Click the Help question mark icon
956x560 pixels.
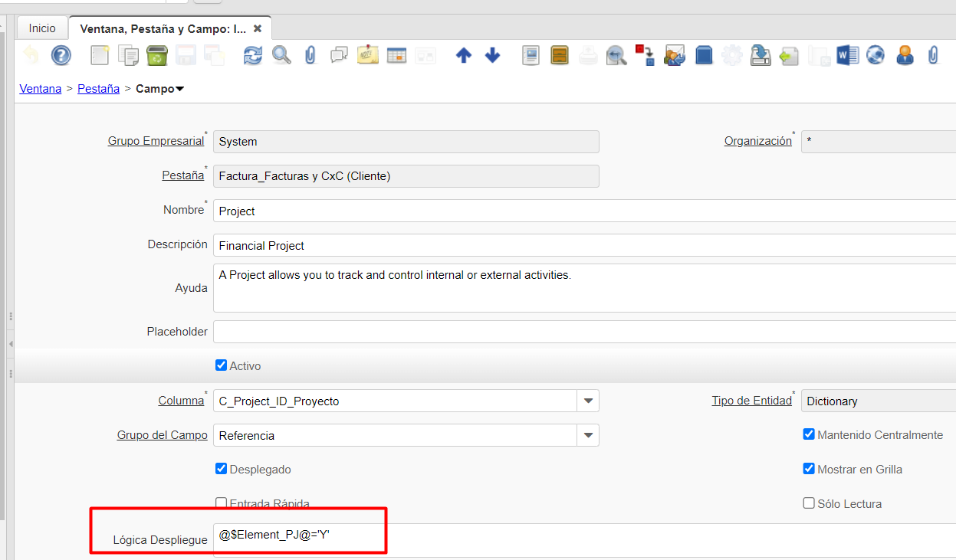(x=61, y=55)
